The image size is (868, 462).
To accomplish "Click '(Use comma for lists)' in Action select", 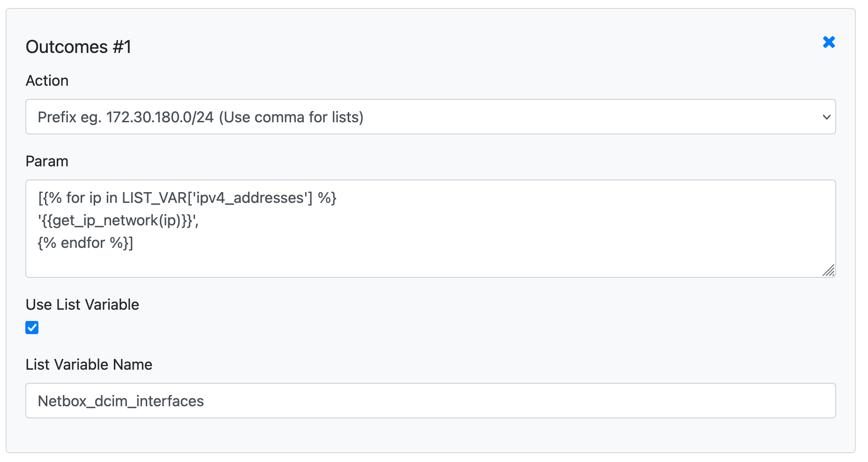I will [x=291, y=117].
